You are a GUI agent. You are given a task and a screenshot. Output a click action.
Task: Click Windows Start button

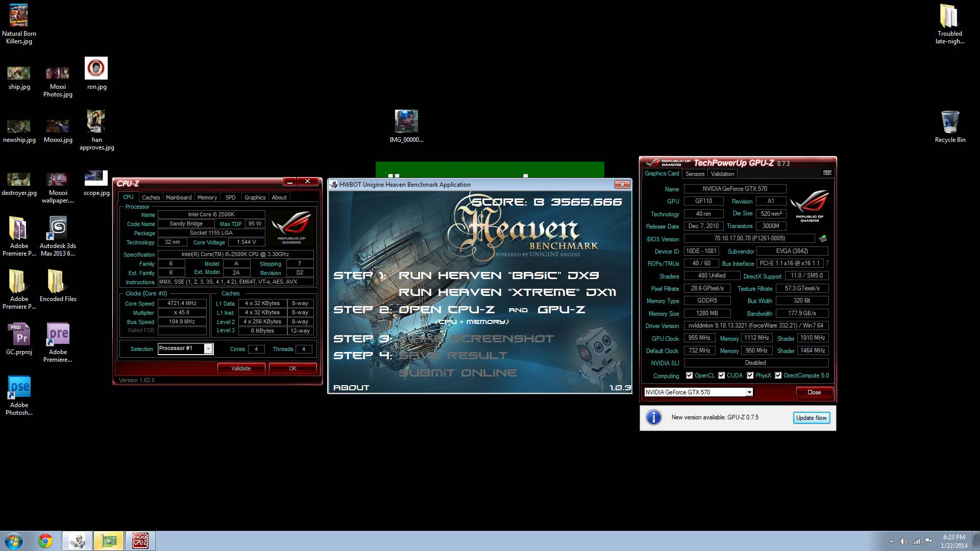[13, 541]
